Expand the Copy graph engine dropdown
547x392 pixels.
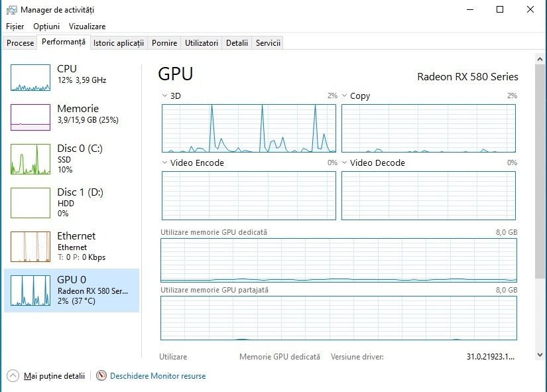345,96
